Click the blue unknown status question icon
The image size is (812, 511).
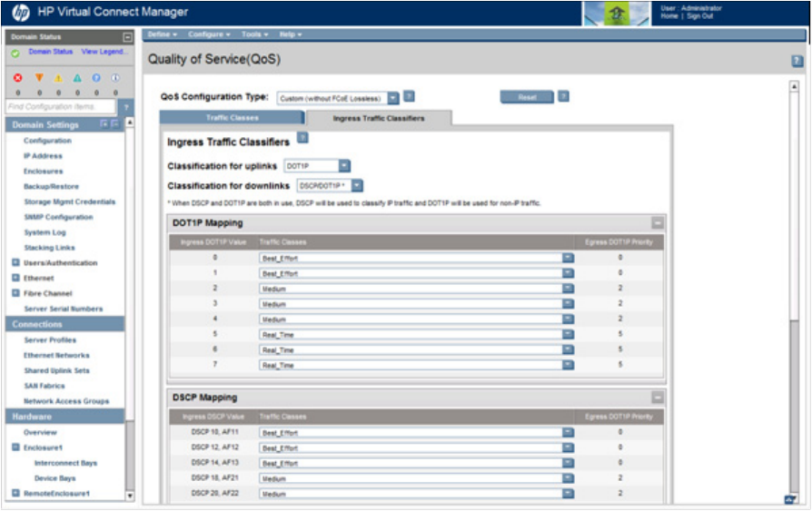pyautogui.click(x=96, y=78)
